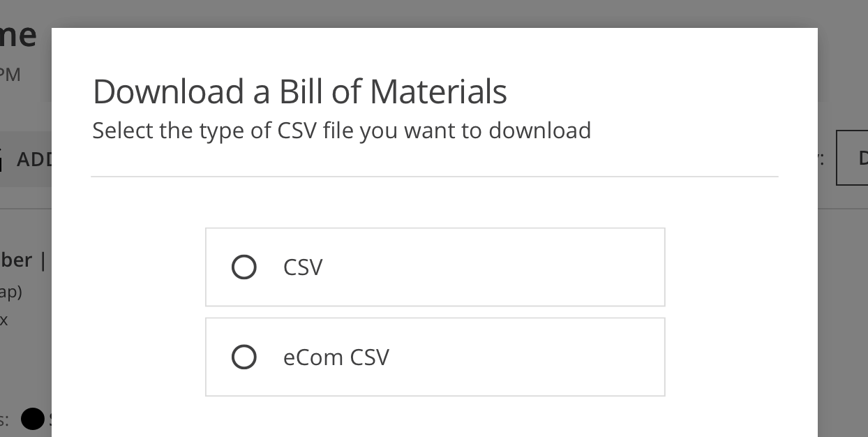Image resolution: width=868 pixels, height=437 pixels.
Task: Open the outlined dropdown at right edge
Action: pos(853,158)
